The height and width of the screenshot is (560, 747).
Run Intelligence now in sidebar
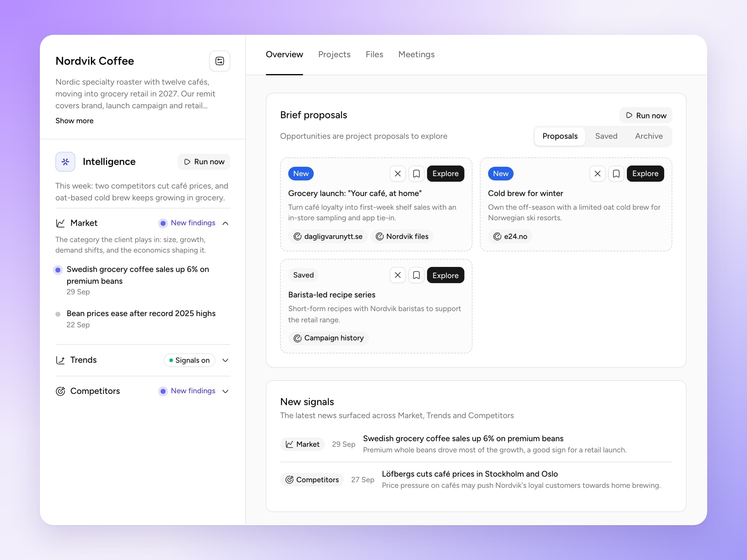[x=204, y=162]
